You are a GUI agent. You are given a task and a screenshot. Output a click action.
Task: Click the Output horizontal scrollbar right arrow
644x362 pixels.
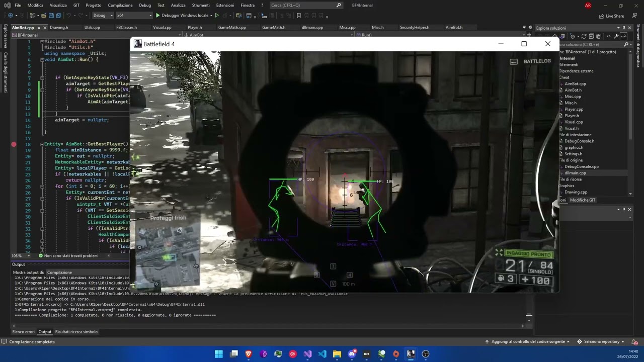[x=522, y=325]
